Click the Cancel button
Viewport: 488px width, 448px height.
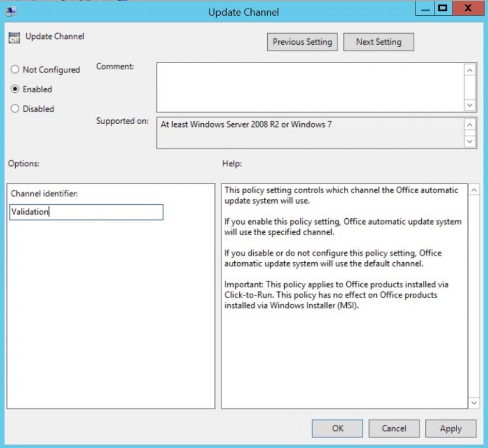[x=394, y=428]
